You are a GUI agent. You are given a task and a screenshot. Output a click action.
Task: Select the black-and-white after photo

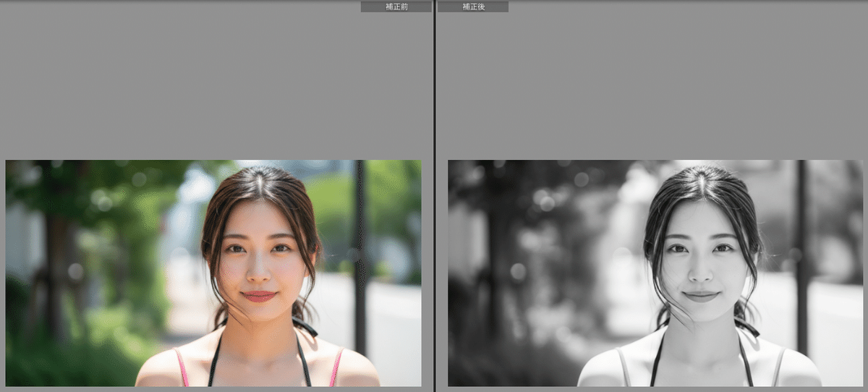pyautogui.click(x=655, y=273)
